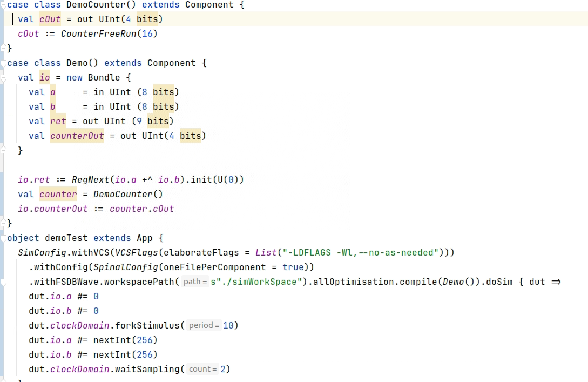588x382 pixels.
Task: Place the caret on the cOut identifier
Action: pyautogui.click(x=49, y=19)
